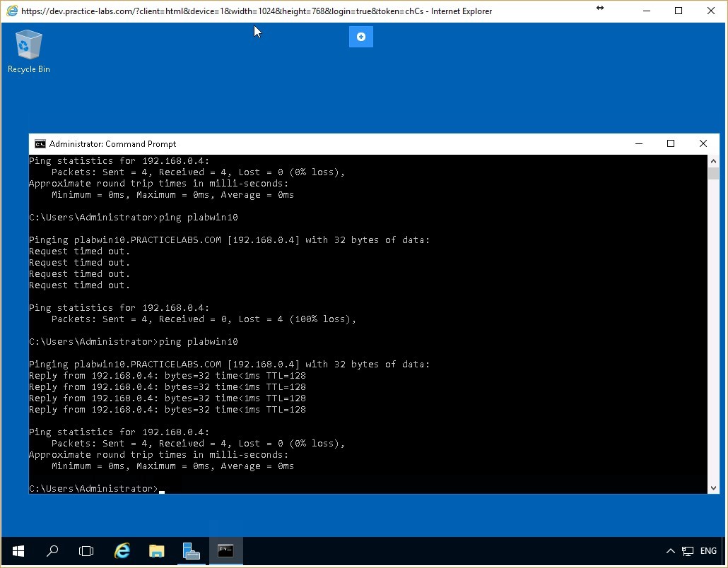The height and width of the screenshot is (568, 728).
Task: Open Windows Search from the taskbar
Action: [x=52, y=550]
